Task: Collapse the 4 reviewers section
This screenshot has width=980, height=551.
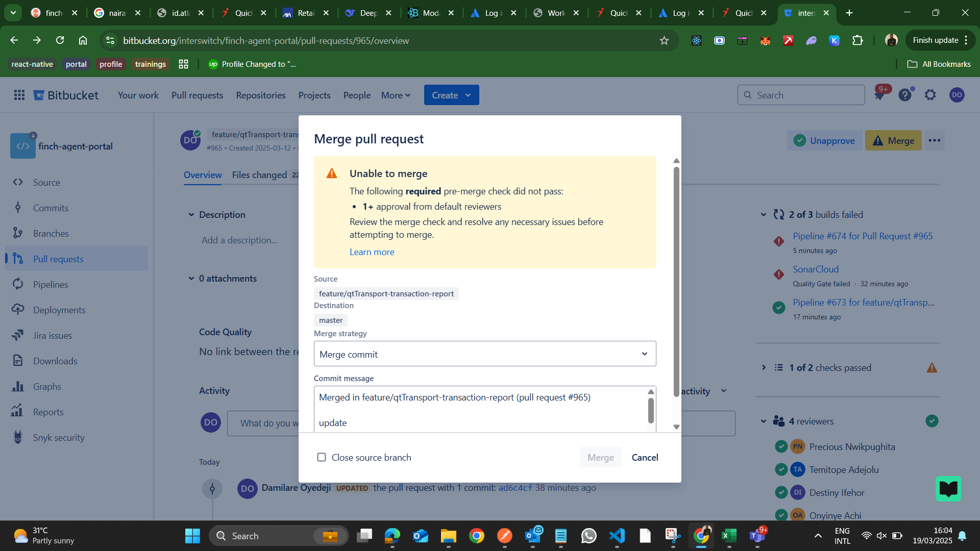Action: tap(764, 421)
